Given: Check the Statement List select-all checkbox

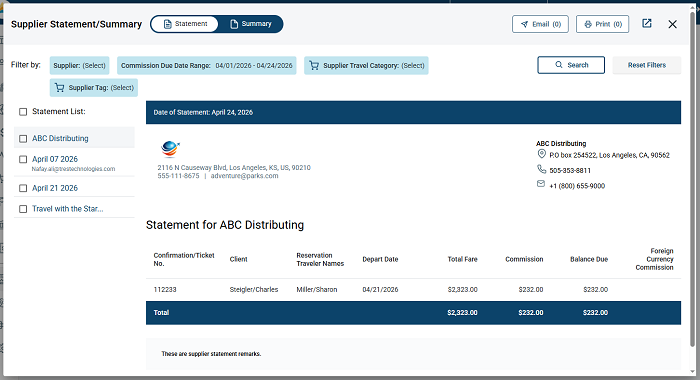Looking at the screenshot, I should 23,112.
